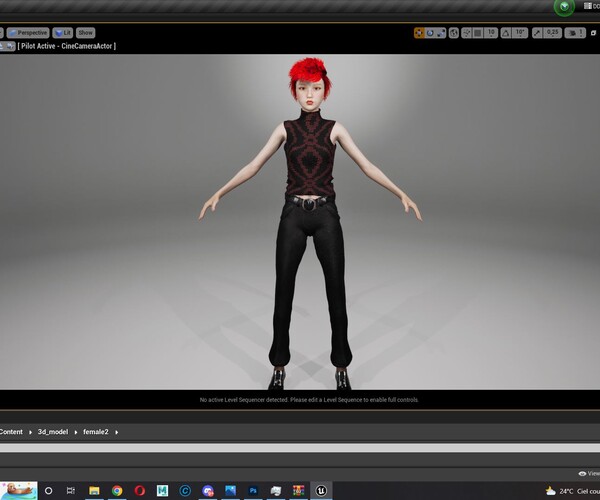The height and width of the screenshot is (500, 600).
Task: Toggle grid snapping in viewport toolbar
Action: point(478,33)
